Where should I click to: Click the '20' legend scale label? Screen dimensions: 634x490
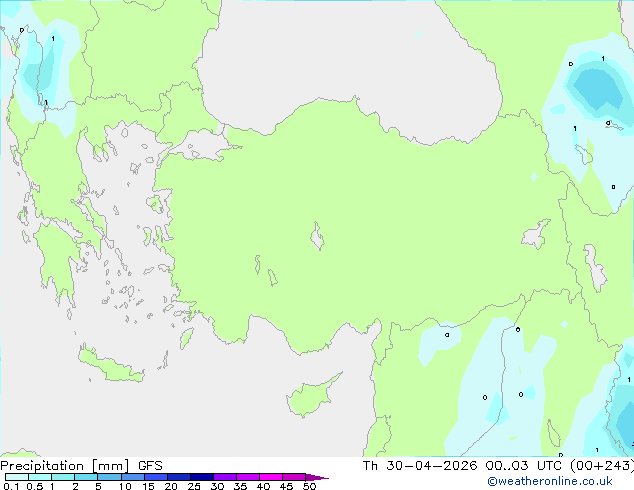pos(171,486)
